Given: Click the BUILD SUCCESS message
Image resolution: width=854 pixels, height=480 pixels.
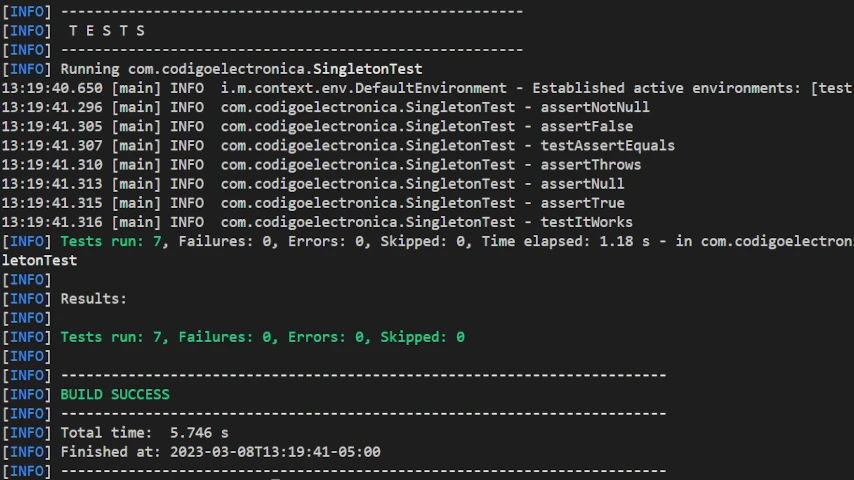Looking at the screenshot, I should (x=115, y=394).
